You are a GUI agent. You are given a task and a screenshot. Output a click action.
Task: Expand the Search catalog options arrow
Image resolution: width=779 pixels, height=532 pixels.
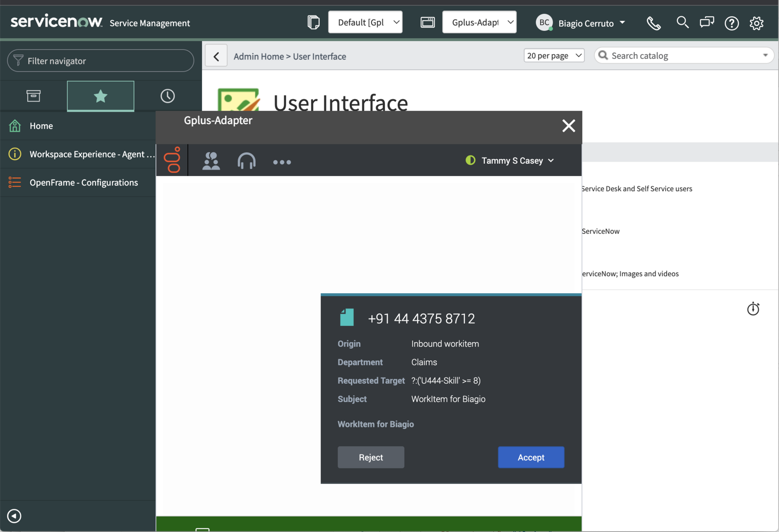click(x=765, y=55)
